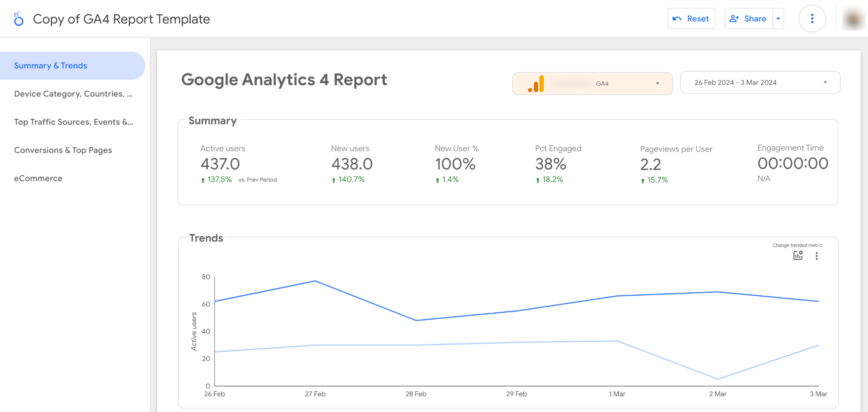Click the user profile avatar image
Screen dimensions: 868x412
point(853,19)
